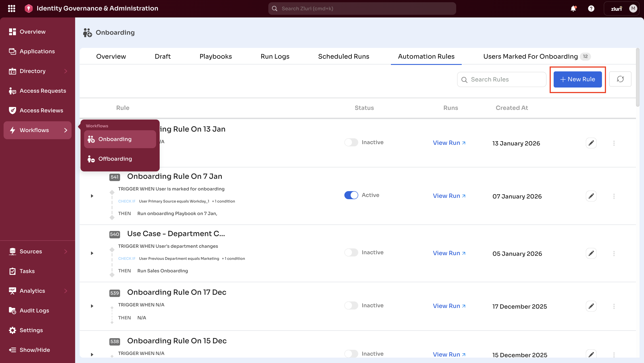The image size is (644, 363).
Task: Edit the Onboarding Rule On 7 Jan pencil icon
Action: (591, 196)
